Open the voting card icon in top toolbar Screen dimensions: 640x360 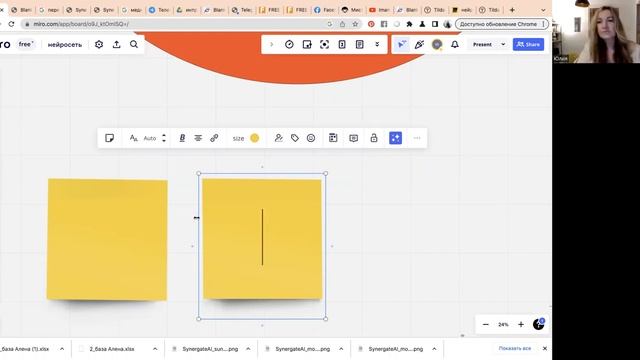[x=342, y=44]
